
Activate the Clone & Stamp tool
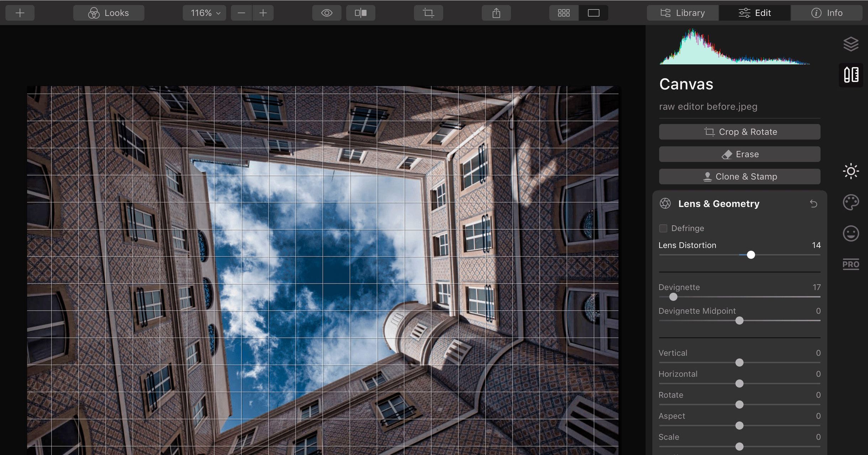coord(739,176)
